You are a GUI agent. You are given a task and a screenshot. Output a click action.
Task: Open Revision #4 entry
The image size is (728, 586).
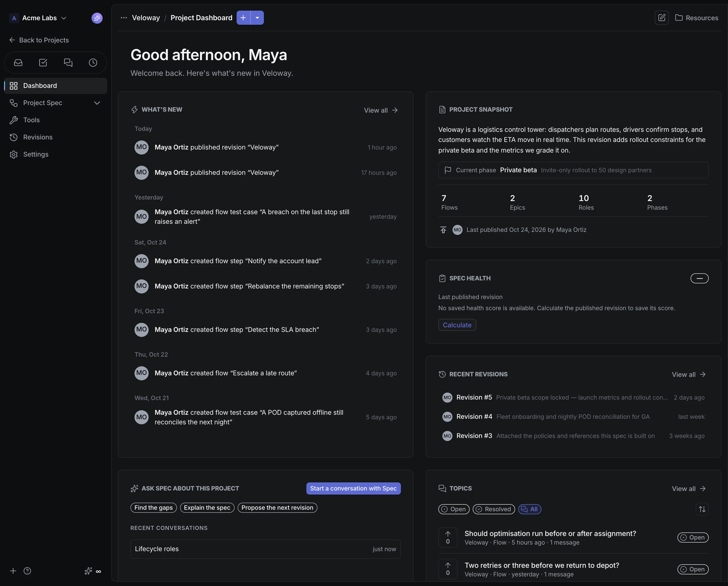[x=573, y=417]
